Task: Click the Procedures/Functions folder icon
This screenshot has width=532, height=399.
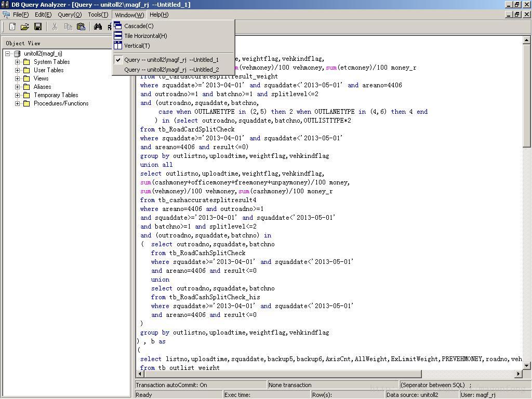Action: pos(26,103)
